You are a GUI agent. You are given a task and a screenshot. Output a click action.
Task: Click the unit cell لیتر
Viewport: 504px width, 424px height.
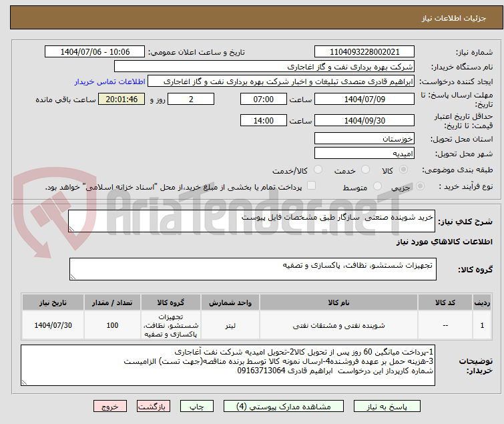click(x=230, y=325)
